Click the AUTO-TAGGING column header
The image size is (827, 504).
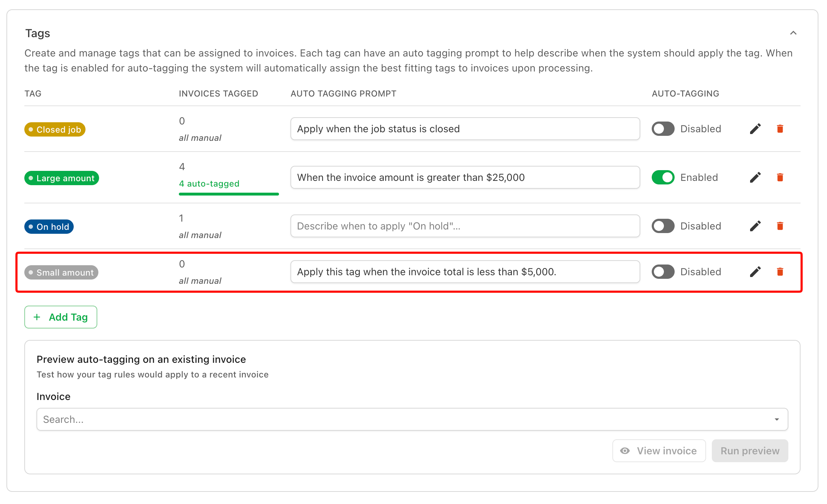pos(685,94)
